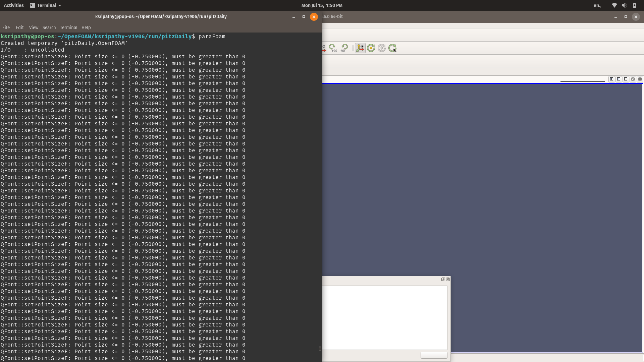Open the en keyboard layout indicator
Screen dimensions: 644x362
pos(597,5)
